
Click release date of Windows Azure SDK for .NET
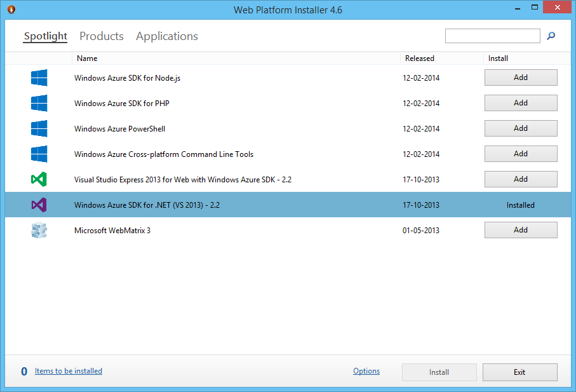tap(420, 205)
